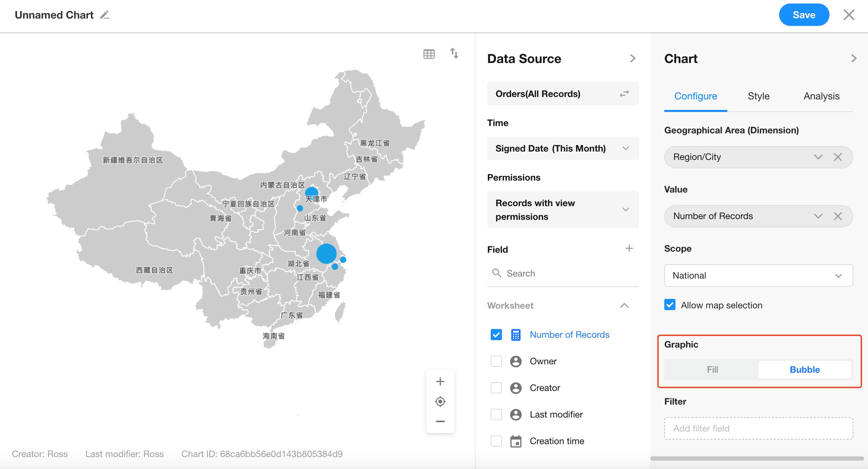This screenshot has height=469, width=868.
Task: Switch to the Style tab
Action: point(758,96)
